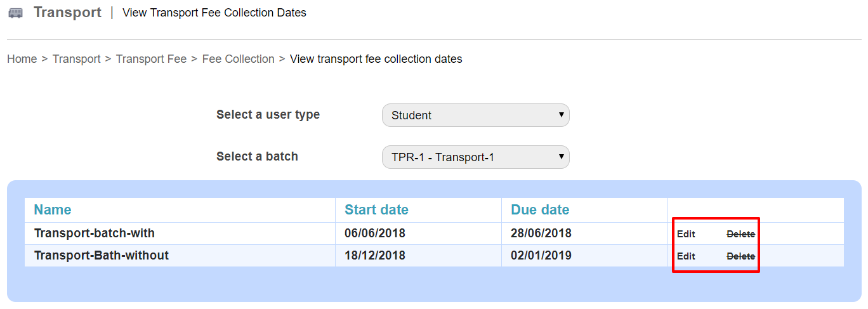
Task: Click due date 02/01/2019 cell
Action: (x=541, y=256)
